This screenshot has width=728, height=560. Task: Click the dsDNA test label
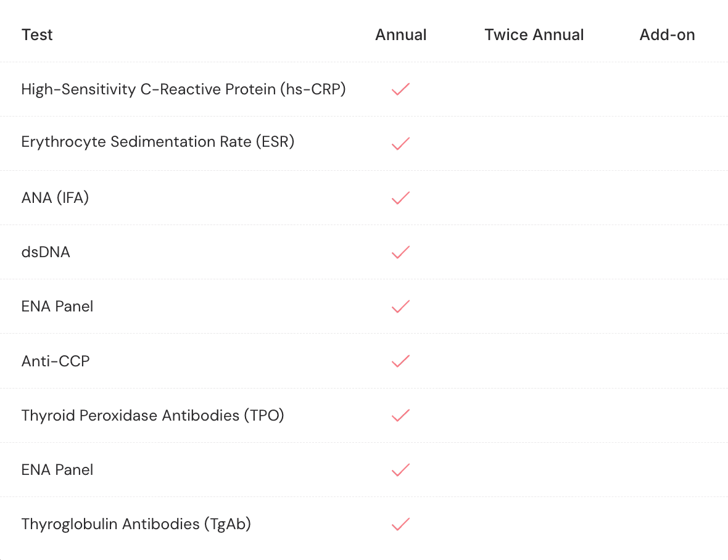[x=46, y=252]
